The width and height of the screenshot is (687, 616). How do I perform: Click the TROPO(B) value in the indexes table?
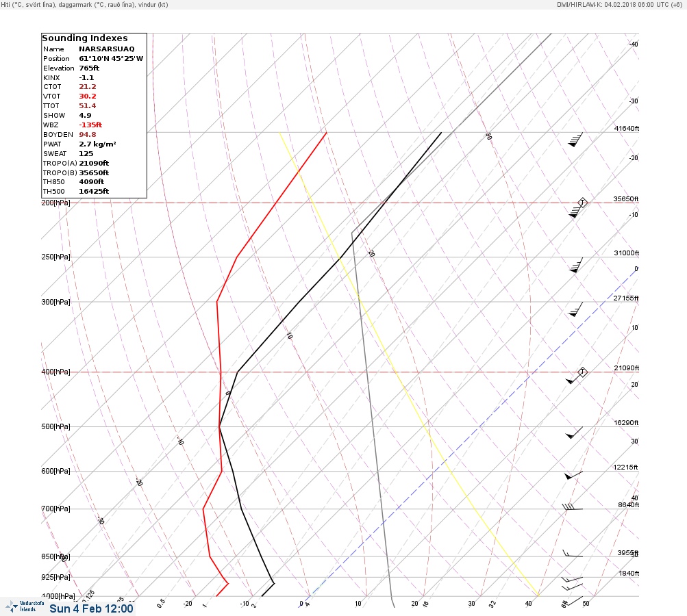[x=94, y=173]
